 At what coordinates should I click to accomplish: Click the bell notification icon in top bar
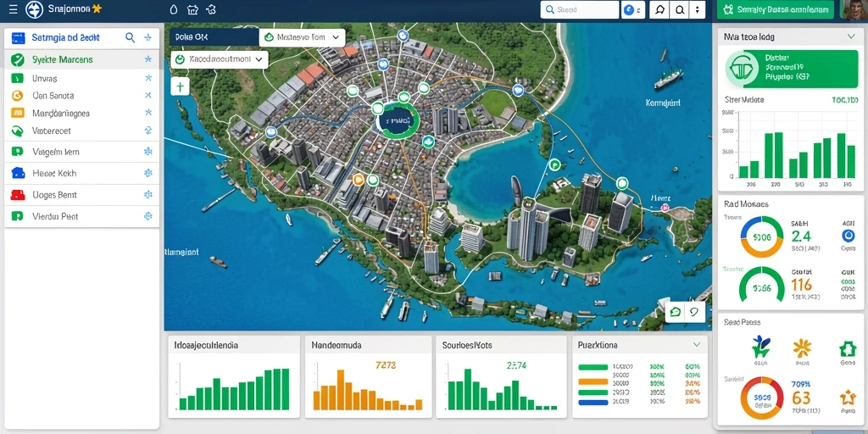point(659,9)
